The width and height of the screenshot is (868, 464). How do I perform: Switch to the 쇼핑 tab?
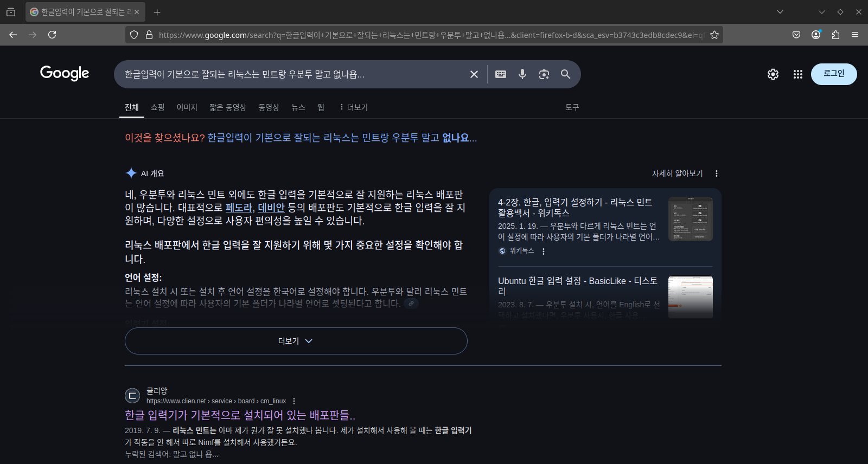[157, 107]
